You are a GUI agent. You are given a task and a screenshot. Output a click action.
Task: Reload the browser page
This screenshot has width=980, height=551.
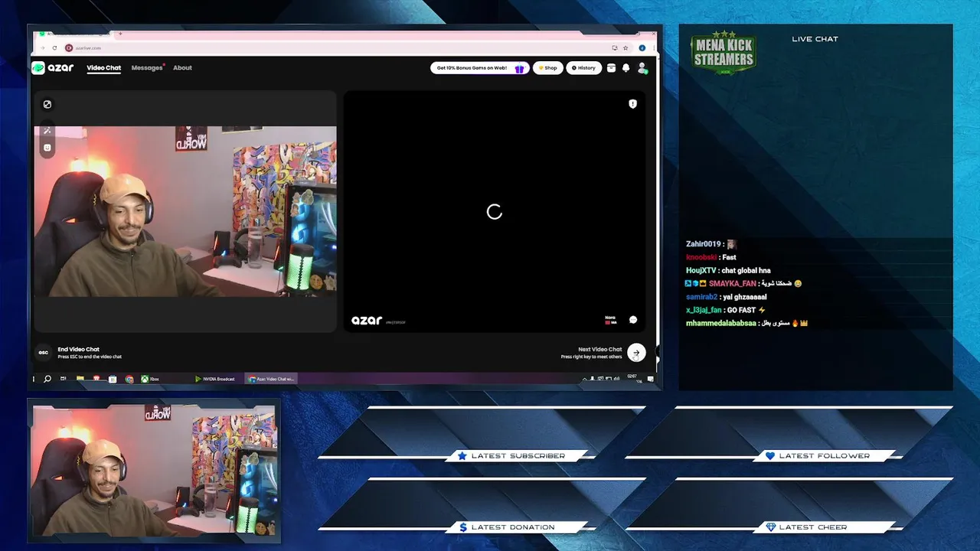pyautogui.click(x=54, y=47)
